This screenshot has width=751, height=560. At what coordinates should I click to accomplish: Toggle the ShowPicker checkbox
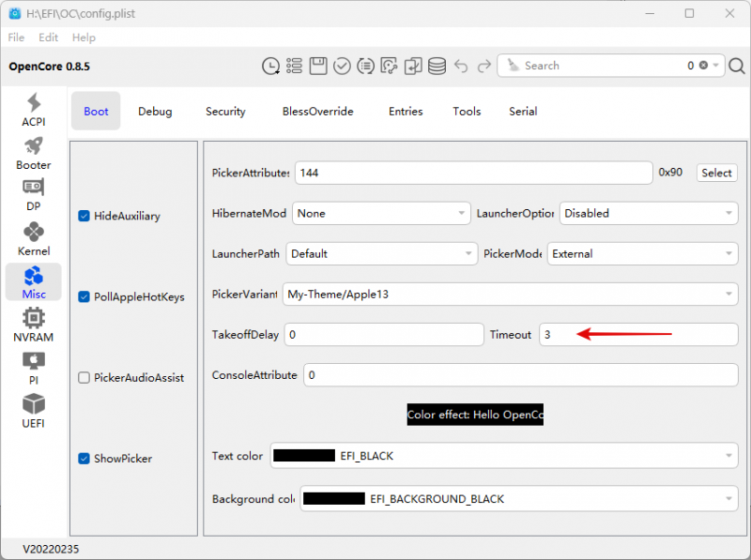[x=84, y=459]
